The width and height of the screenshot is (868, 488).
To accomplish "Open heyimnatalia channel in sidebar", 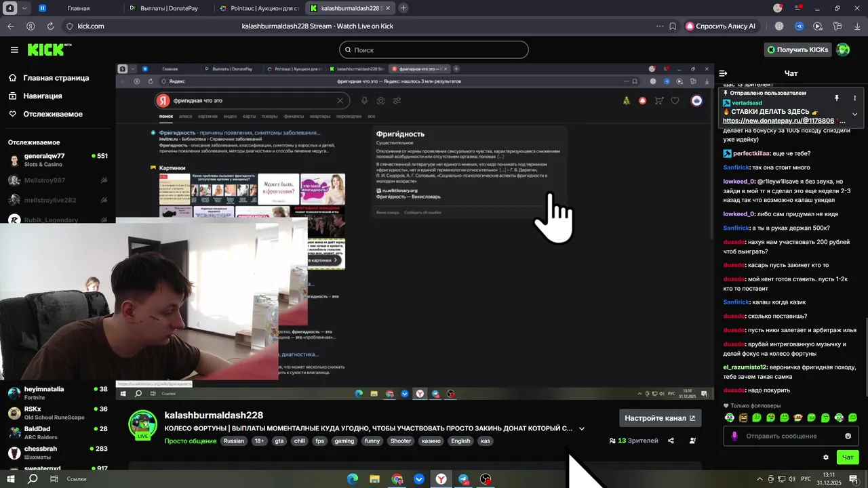I will tap(58, 393).
